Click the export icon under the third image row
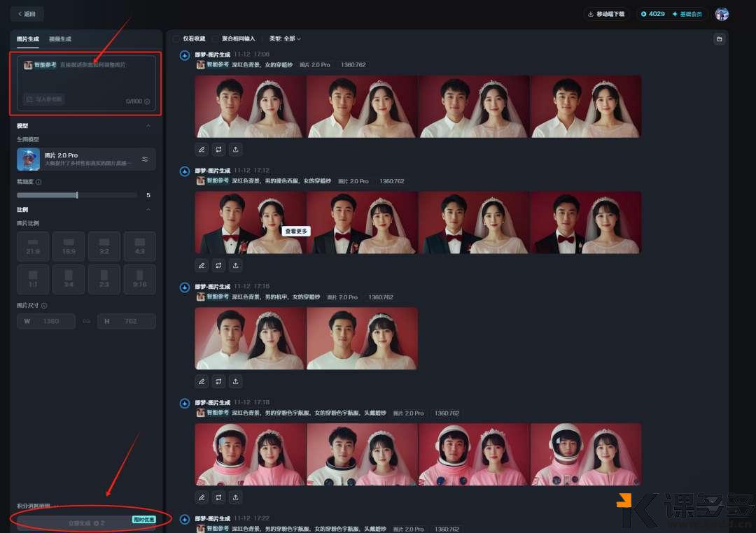The image size is (756, 533). (x=236, y=381)
